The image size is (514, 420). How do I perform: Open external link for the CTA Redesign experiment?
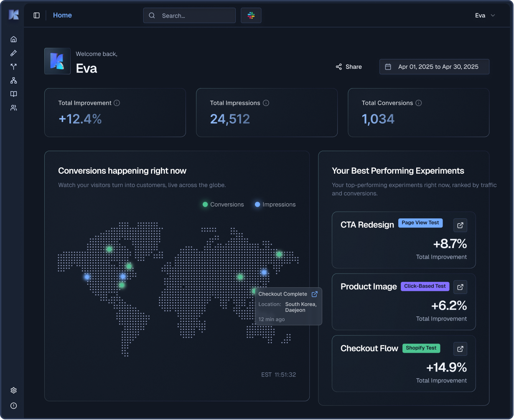[x=460, y=225]
